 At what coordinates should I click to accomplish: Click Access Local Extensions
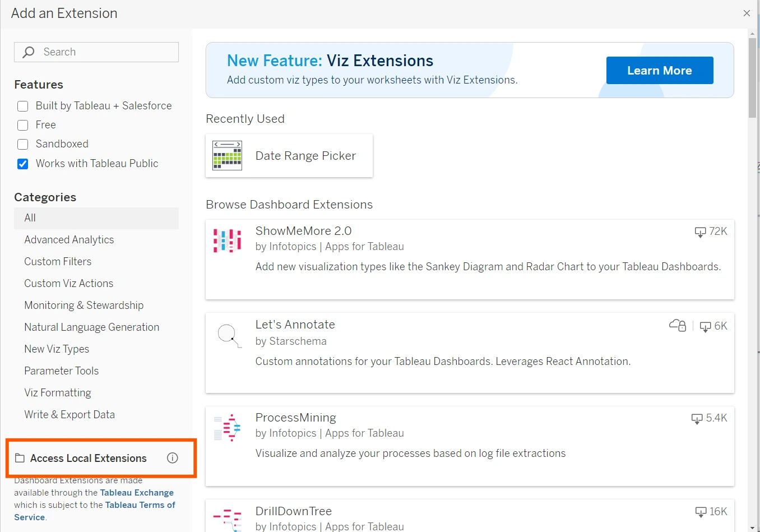pos(89,458)
